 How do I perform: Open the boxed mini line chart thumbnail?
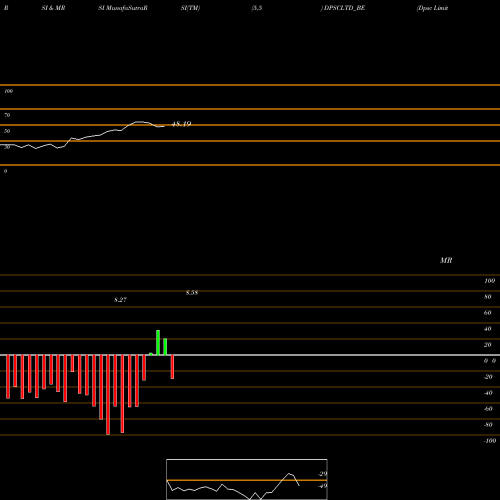pyautogui.click(x=247, y=479)
